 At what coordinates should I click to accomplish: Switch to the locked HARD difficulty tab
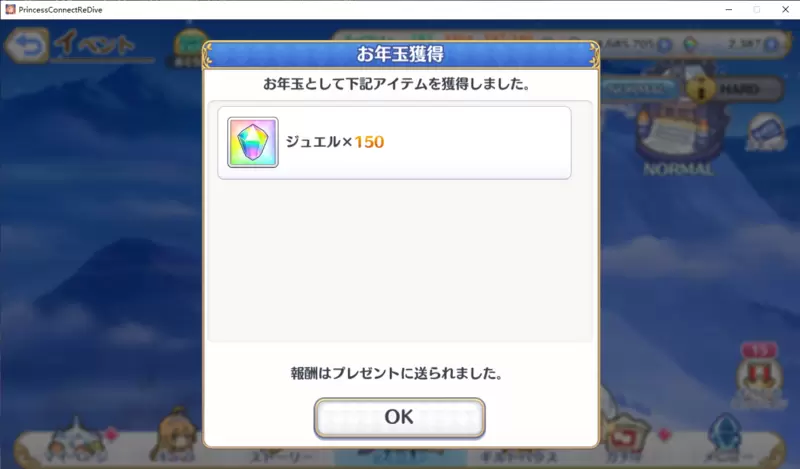[734, 89]
